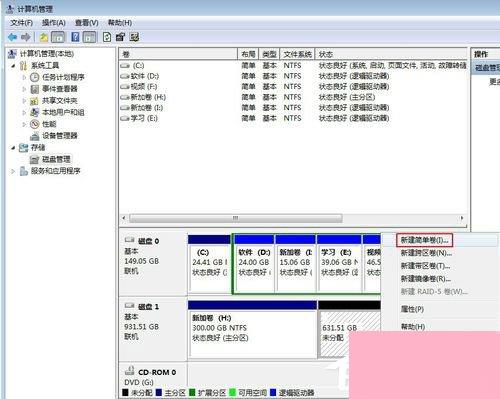Expand the 事件查看器 node
The width and height of the screenshot is (500, 399).
coord(24,89)
